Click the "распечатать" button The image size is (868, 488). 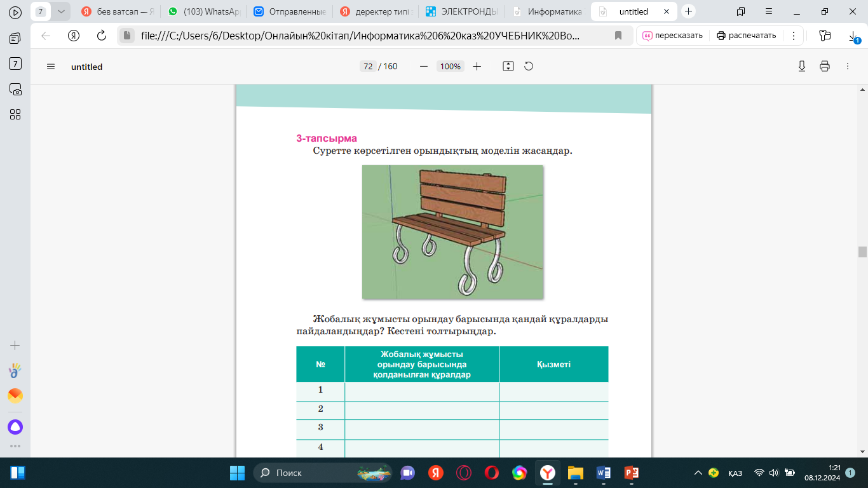tap(747, 36)
